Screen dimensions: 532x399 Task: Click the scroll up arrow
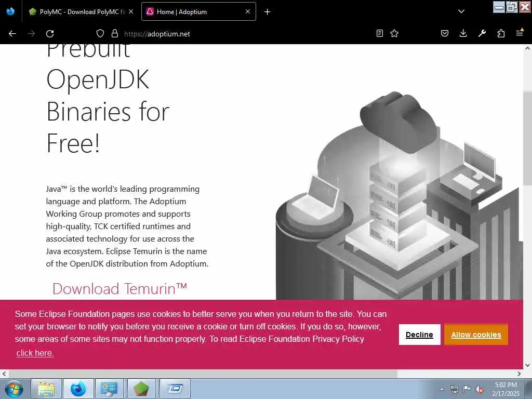[x=527, y=48]
